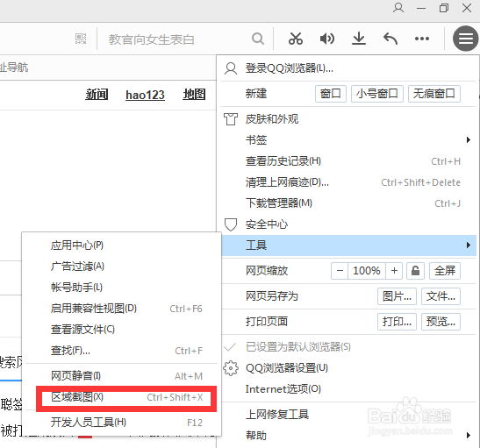Open a new 小号窗口
The height and width of the screenshot is (448, 480).
click(376, 94)
